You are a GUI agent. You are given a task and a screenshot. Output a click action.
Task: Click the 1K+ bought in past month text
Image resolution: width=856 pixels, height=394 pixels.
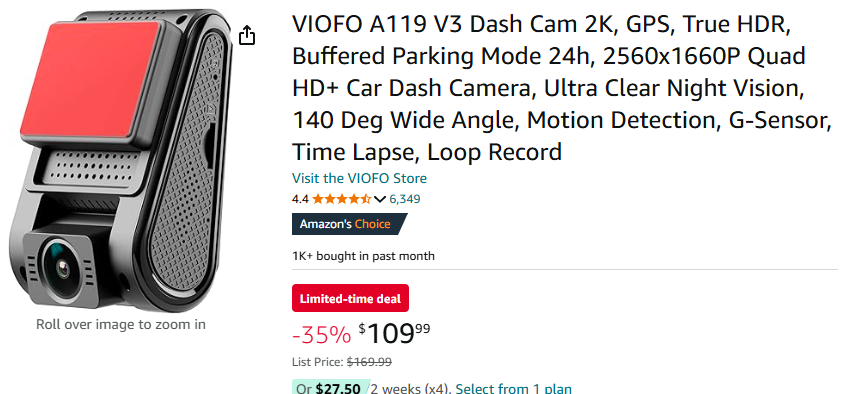click(x=363, y=256)
